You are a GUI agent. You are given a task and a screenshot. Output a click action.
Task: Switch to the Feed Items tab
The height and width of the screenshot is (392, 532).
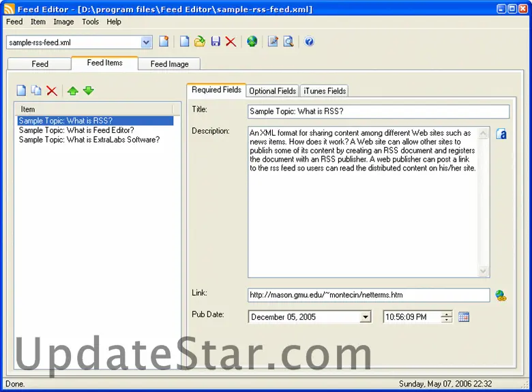click(104, 63)
